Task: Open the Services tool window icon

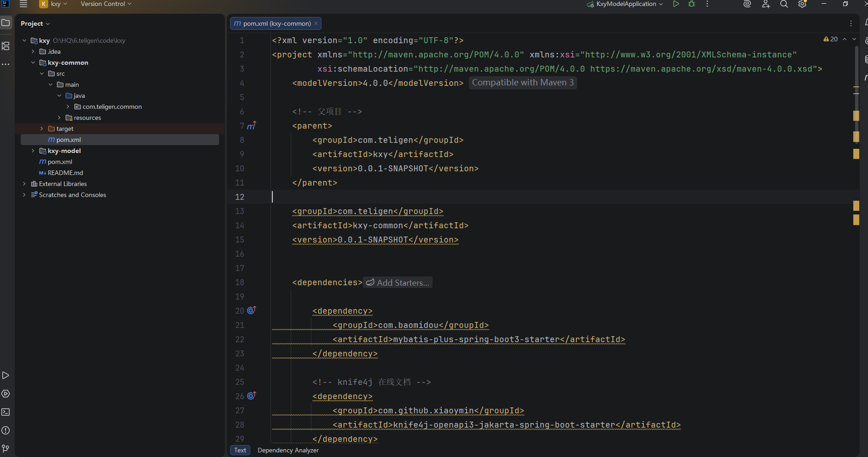Action: tap(6, 394)
